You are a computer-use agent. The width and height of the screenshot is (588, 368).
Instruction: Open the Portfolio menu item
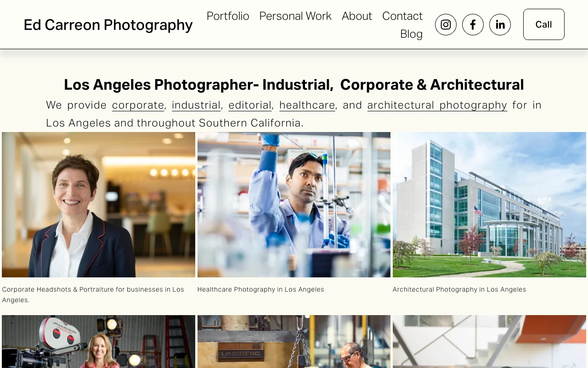click(x=228, y=16)
